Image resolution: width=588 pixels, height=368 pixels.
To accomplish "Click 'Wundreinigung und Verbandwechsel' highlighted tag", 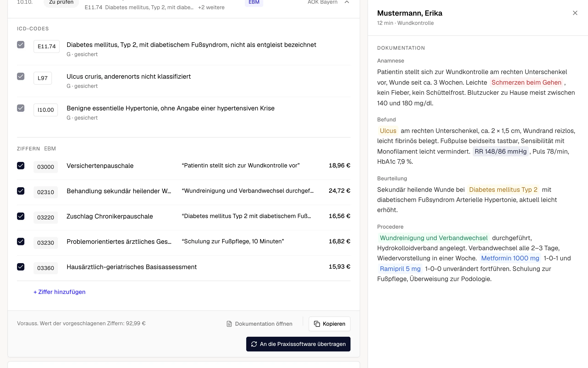I will [x=434, y=238].
